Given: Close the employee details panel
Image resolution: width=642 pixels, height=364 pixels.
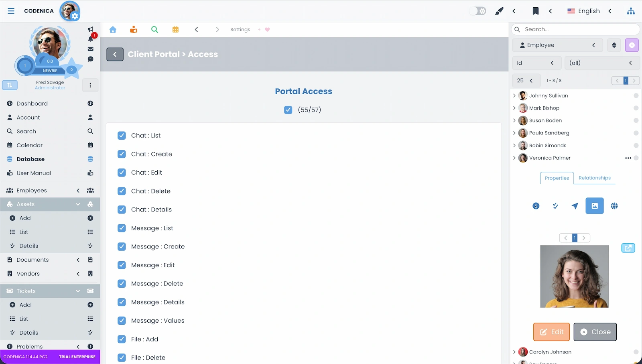Looking at the screenshot, I should (595, 332).
